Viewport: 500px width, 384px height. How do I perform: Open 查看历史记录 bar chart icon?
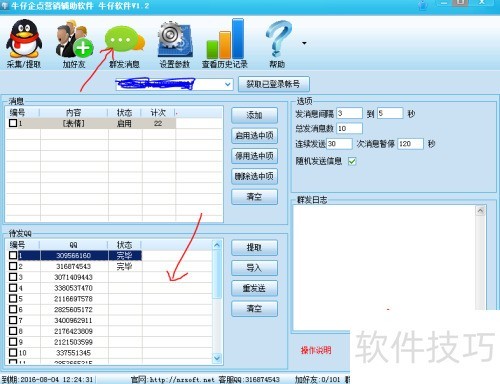pos(225,43)
